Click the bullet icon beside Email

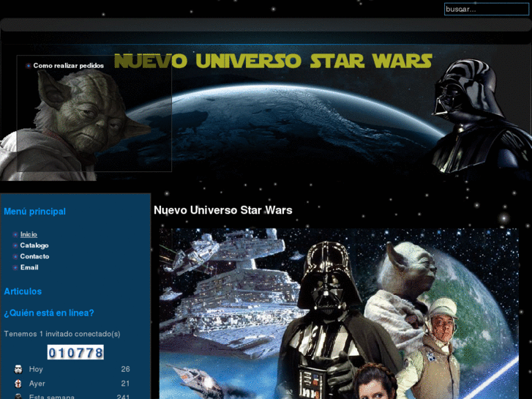pos(15,267)
